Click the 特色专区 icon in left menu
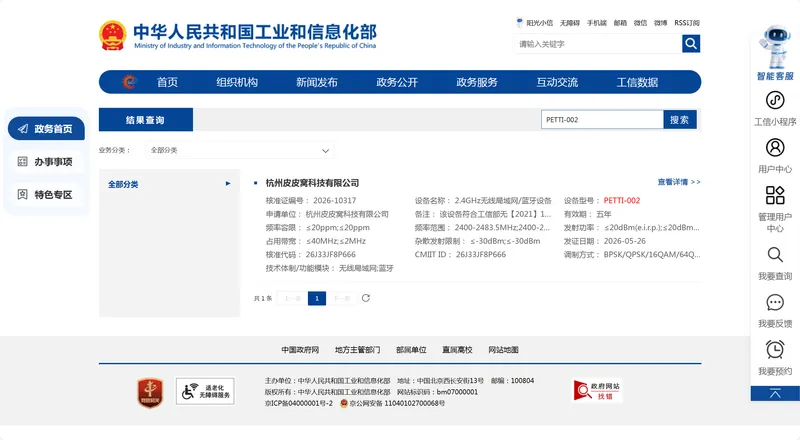Viewport: 800px width, 440px height. (22, 194)
